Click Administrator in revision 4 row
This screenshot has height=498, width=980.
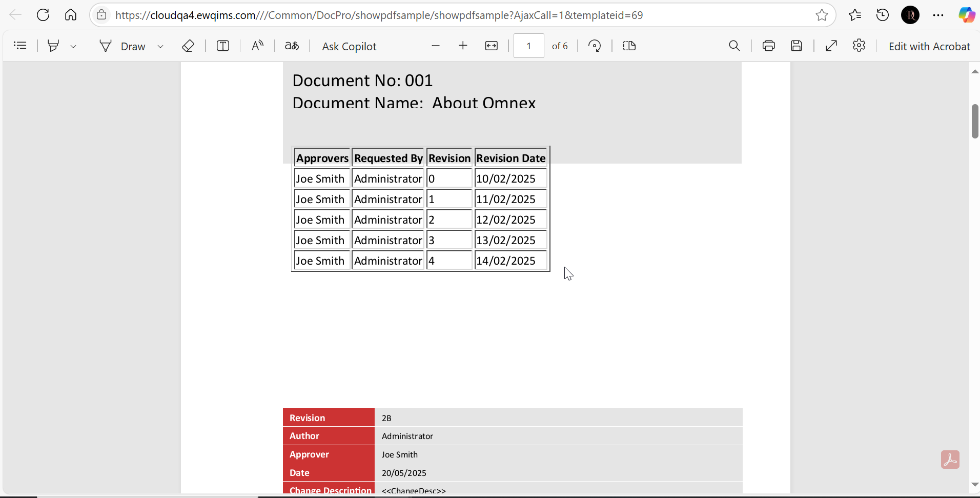click(x=388, y=261)
